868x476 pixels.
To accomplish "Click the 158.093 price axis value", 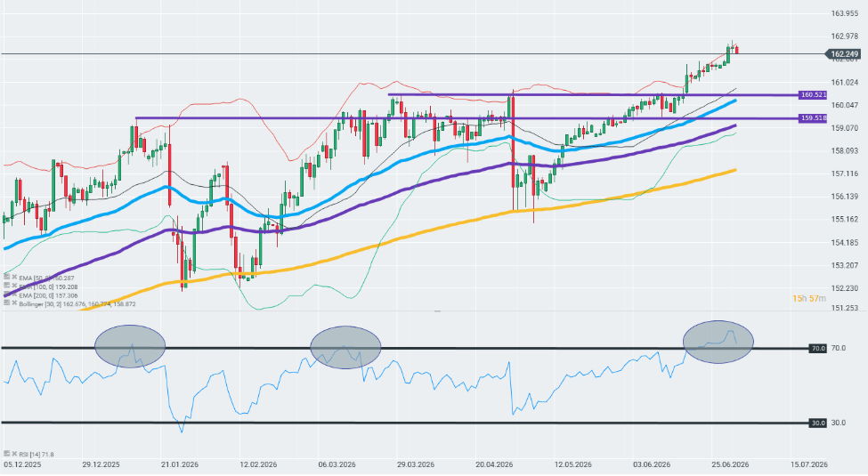I will tap(845, 150).
